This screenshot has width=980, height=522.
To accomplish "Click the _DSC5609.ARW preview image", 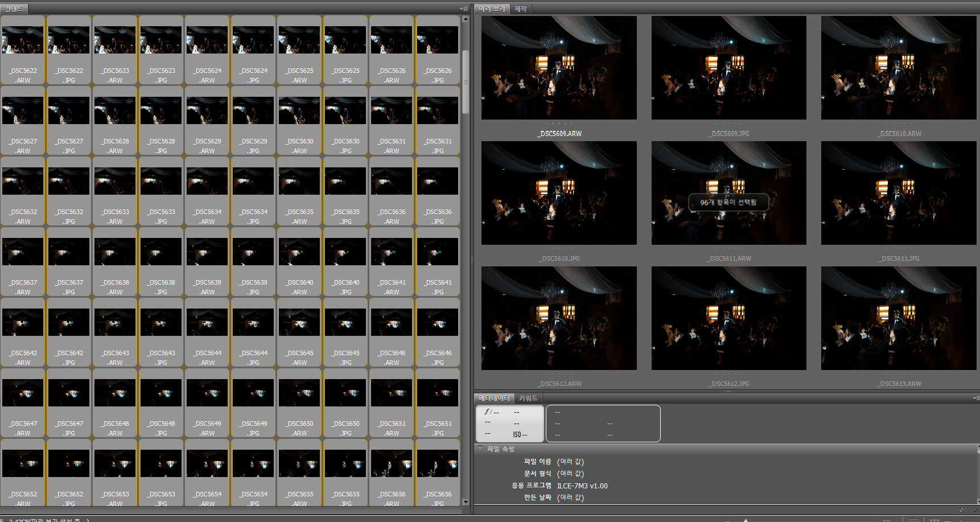I will point(559,68).
